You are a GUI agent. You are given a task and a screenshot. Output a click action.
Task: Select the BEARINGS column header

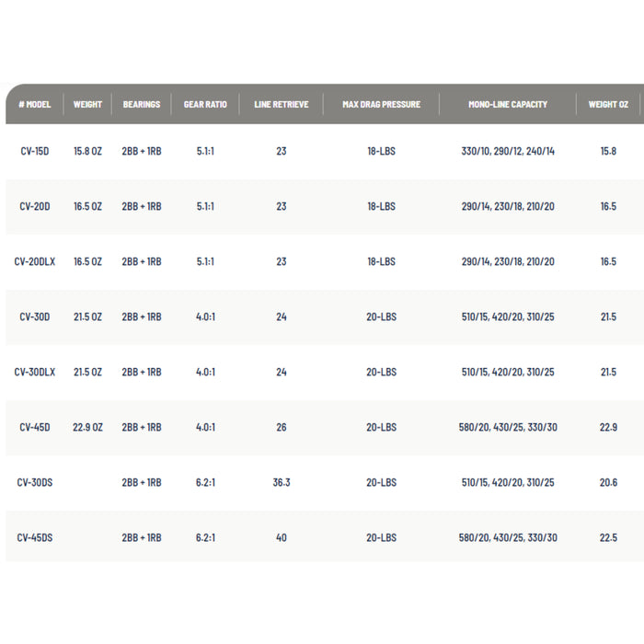coord(142,104)
